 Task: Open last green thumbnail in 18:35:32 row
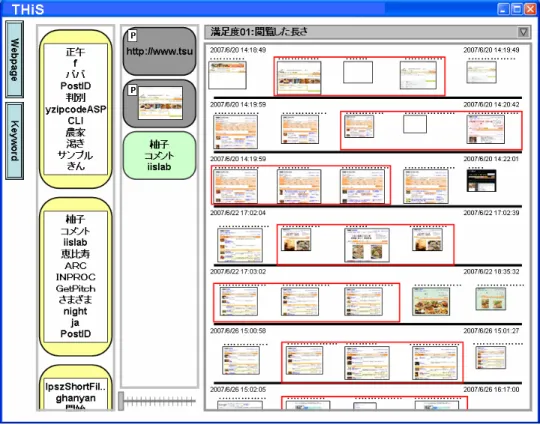point(491,299)
